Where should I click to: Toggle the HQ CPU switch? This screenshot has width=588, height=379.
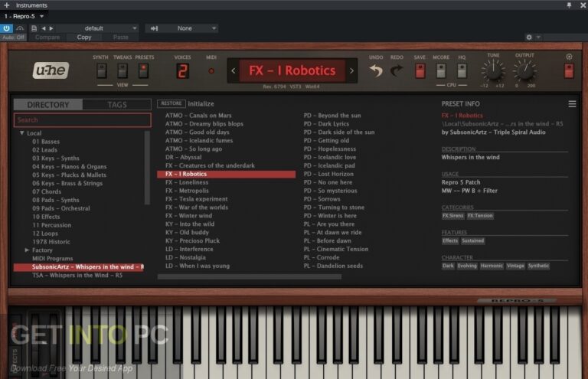[x=462, y=71]
